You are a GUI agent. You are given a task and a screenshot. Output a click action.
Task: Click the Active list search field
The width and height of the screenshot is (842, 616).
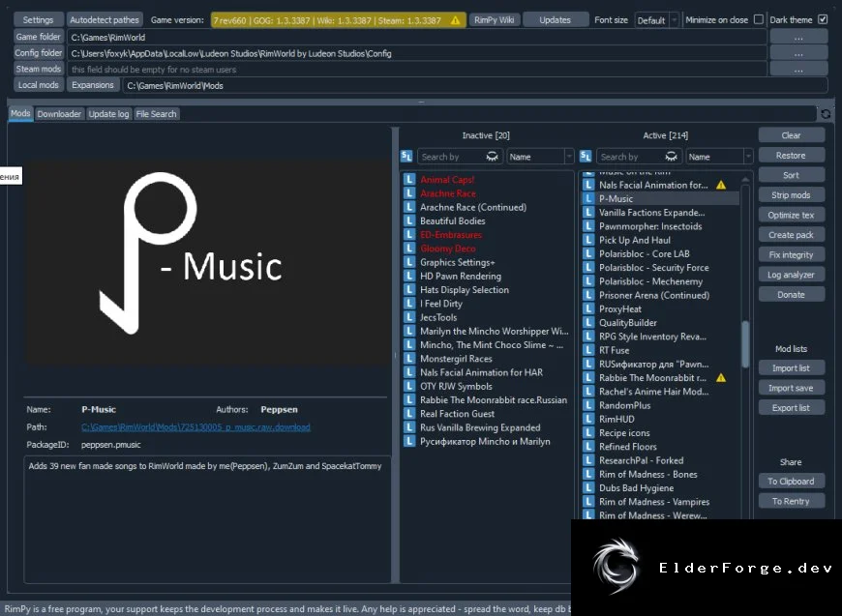click(639, 157)
